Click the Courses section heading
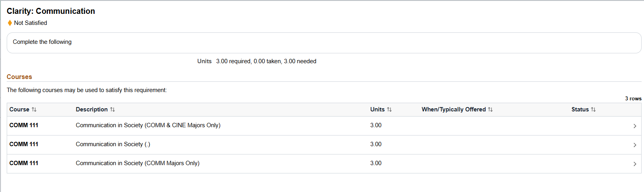Screen dimensions: 644x192 pyautogui.click(x=19, y=77)
